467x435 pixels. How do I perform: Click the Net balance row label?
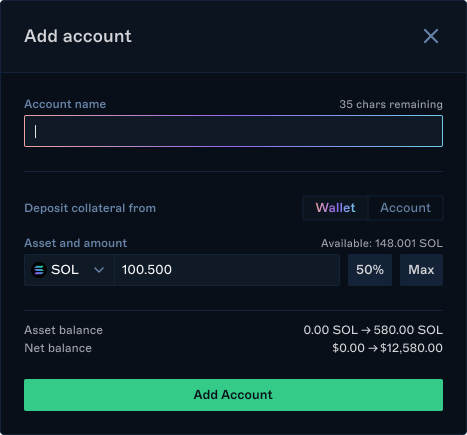58,348
